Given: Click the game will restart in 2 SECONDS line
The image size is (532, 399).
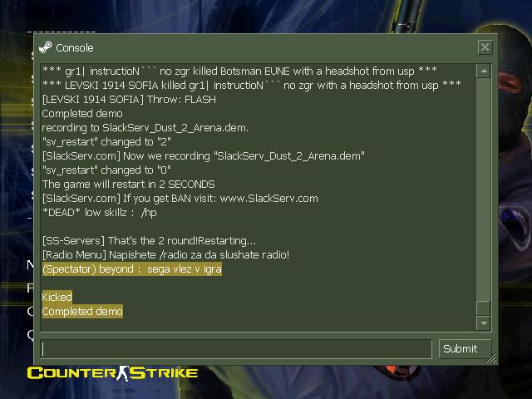Looking at the screenshot, I should click(x=129, y=185).
